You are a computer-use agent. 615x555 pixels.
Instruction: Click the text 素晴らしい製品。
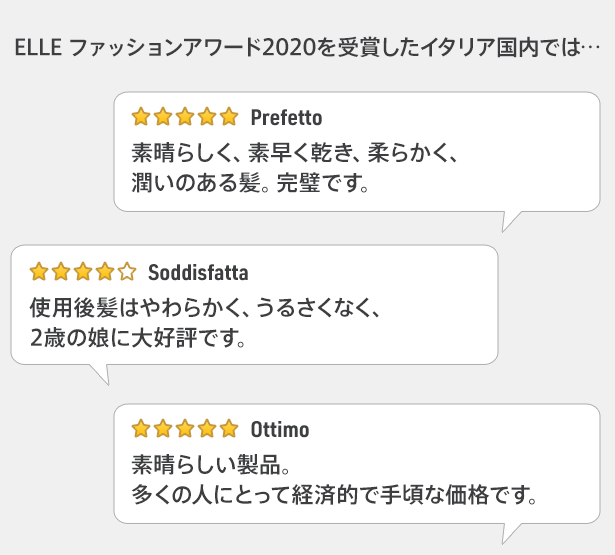click(x=211, y=464)
